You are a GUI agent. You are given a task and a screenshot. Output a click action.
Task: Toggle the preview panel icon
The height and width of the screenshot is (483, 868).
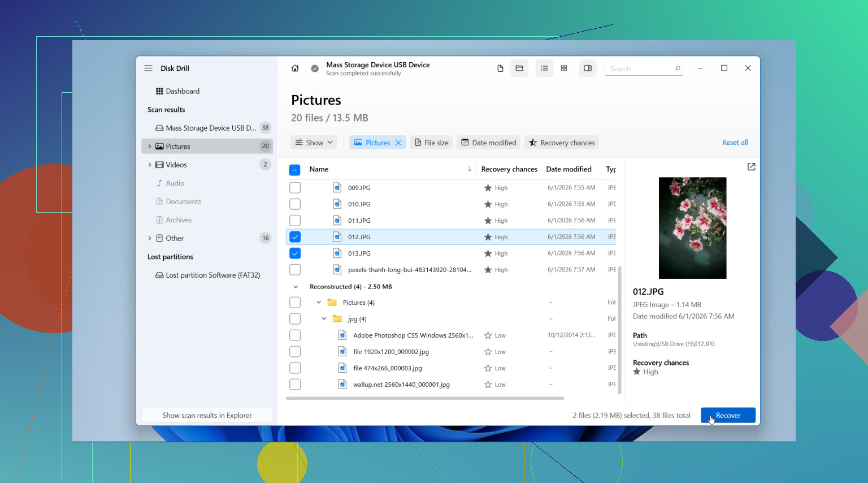(x=588, y=68)
